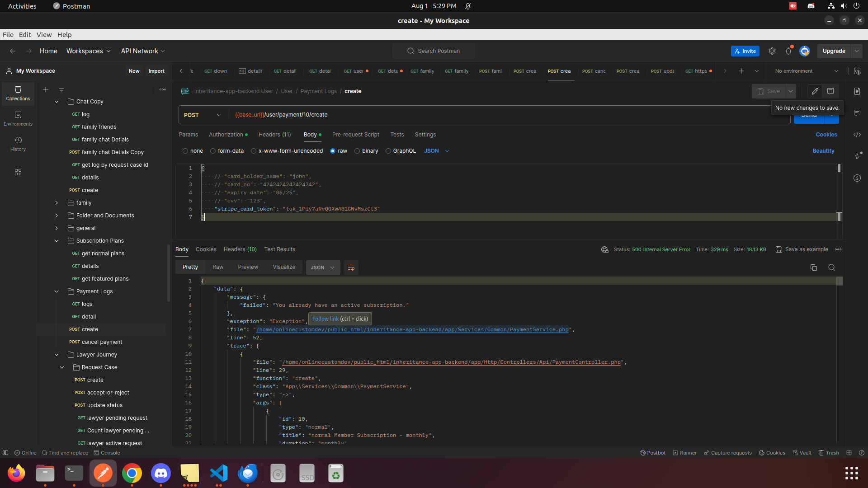Open the notifications bell icon
The width and height of the screenshot is (868, 488).
coord(788,51)
